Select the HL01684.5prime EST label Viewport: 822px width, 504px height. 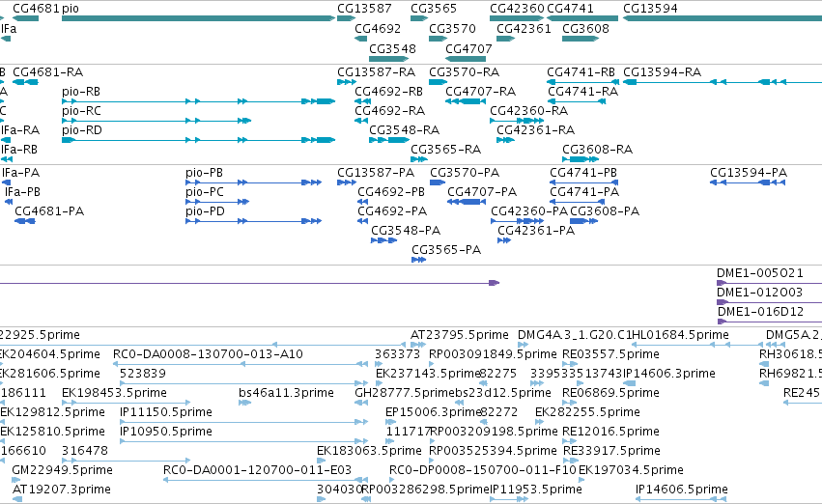point(680,335)
